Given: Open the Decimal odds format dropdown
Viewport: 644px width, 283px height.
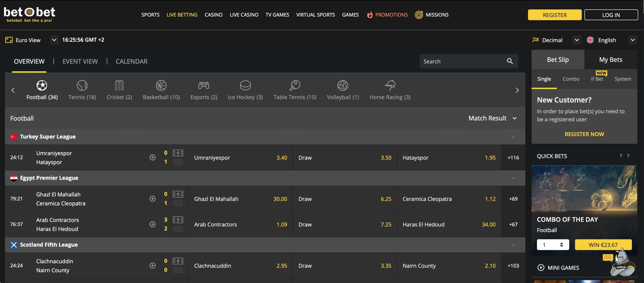Looking at the screenshot, I should coord(577,40).
